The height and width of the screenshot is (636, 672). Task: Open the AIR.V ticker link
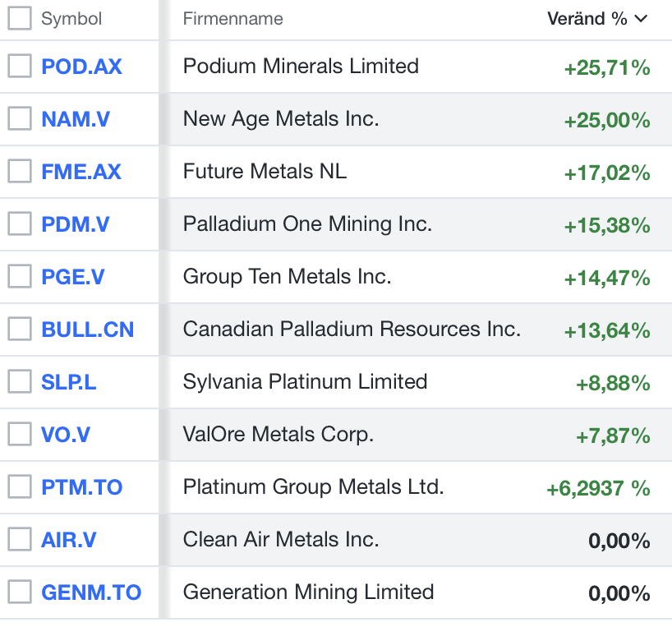69,540
